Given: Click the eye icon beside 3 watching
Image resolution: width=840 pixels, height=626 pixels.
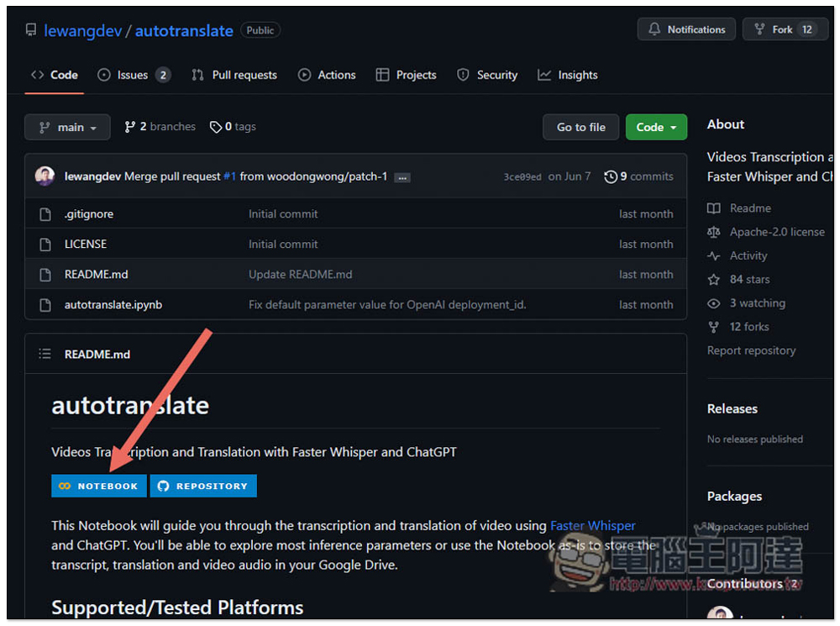Looking at the screenshot, I should tap(713, 303).
